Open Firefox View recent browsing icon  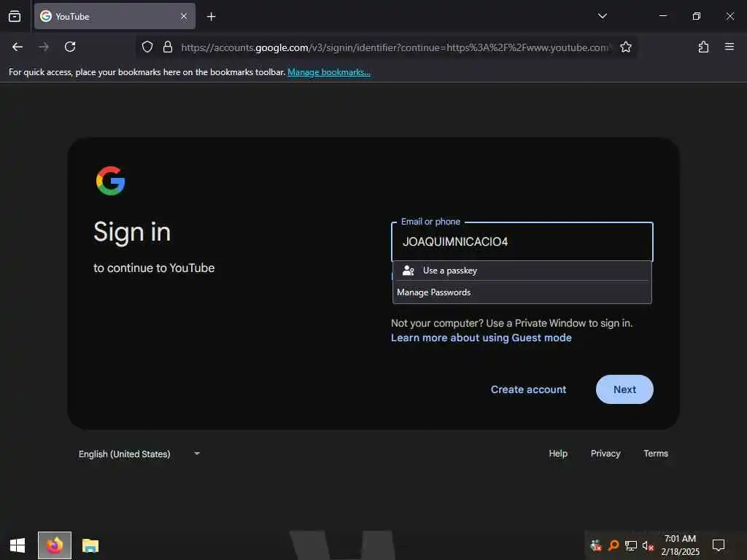point(15,16)
